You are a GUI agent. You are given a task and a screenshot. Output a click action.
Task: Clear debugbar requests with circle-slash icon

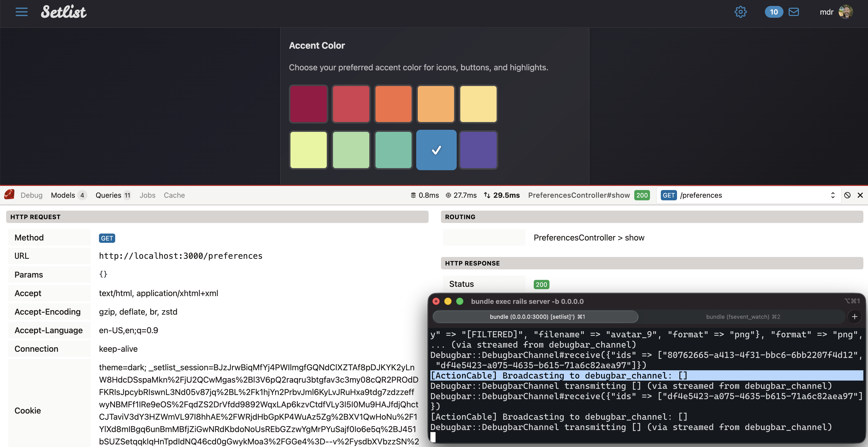[x=847, y=195]
